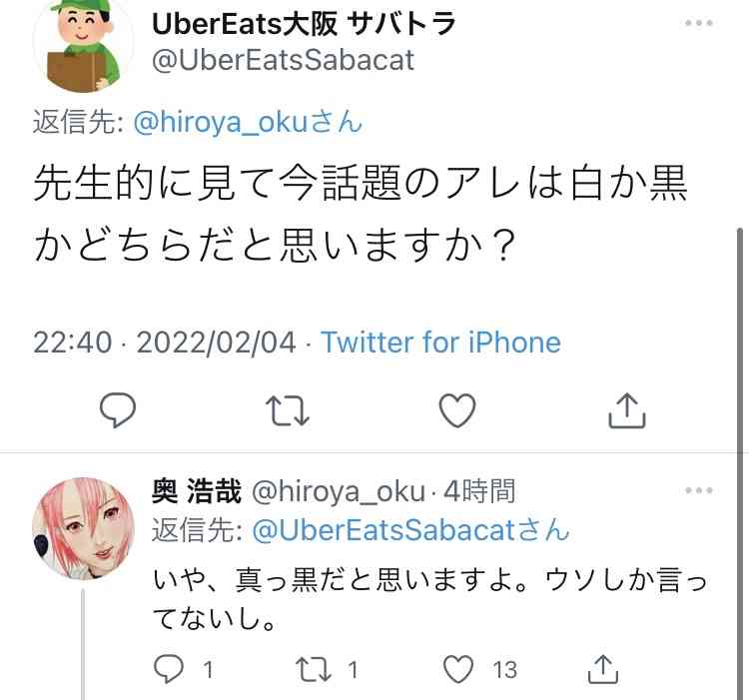
Task: Reply to the UberEats大阪 サバトラ tweet
Action: (x=118, y=409)
